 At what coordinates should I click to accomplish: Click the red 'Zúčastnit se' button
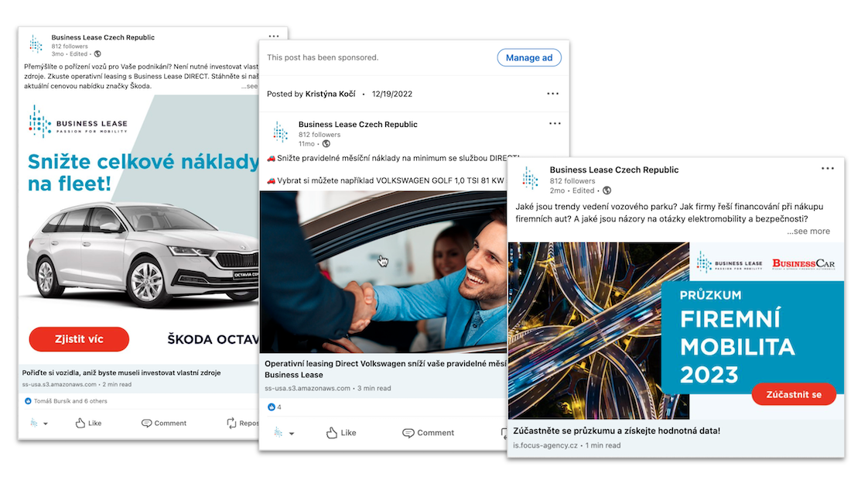pyautogui.click(x=794, y=394)
